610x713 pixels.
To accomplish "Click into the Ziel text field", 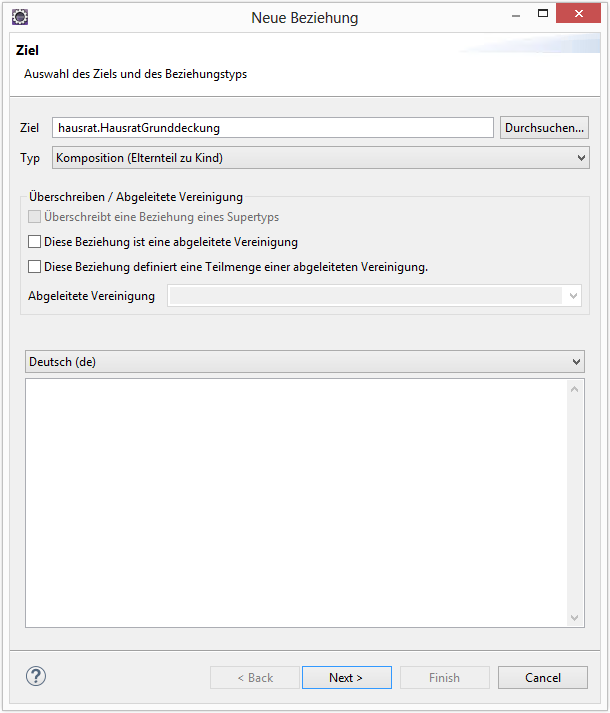I will coord(272,128).
